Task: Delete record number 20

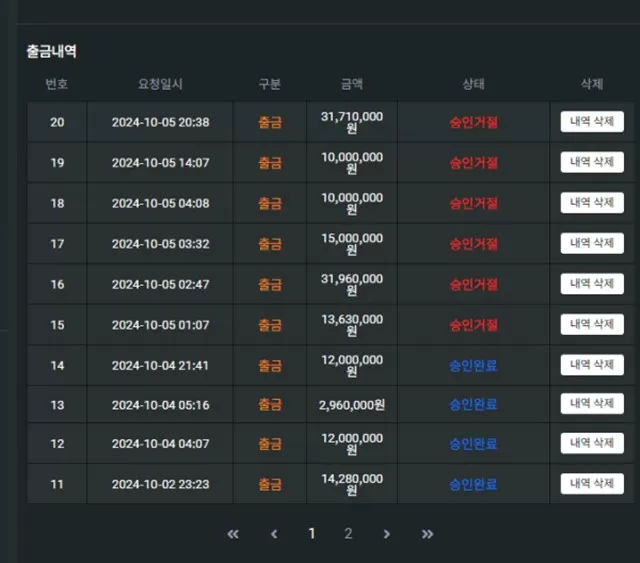Action: point(592,121)
